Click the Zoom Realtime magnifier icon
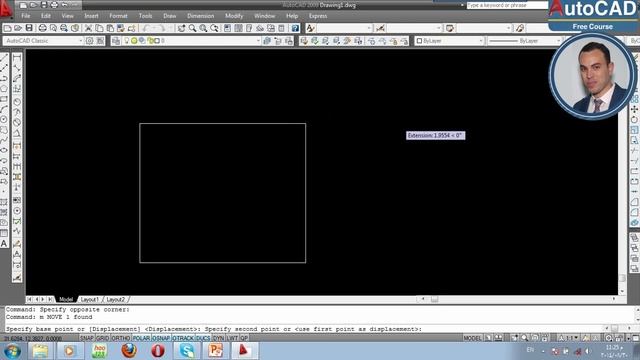 click(x=192, y=28)
